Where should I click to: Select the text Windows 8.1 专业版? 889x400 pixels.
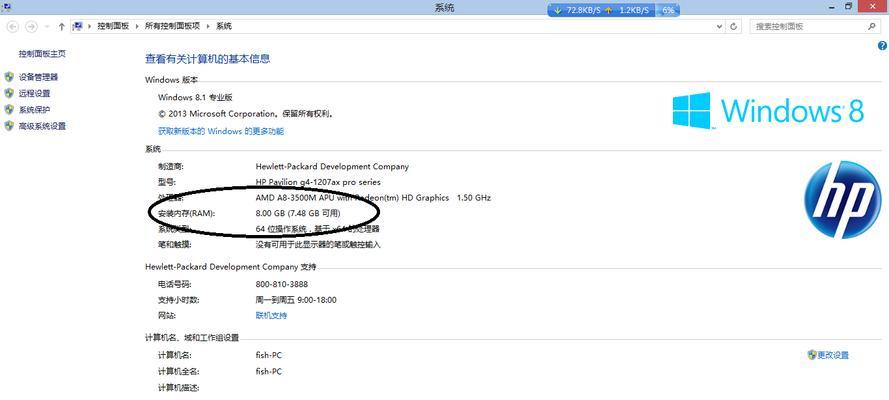(x=195, y=97)
